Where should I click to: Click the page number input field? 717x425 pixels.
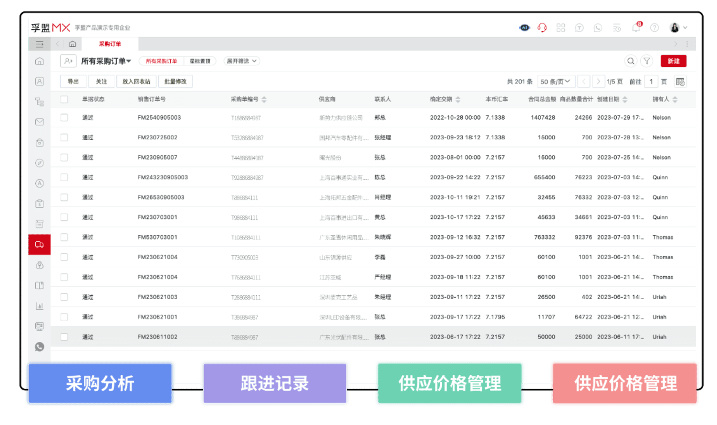pyautogui.click(x=651, y=81)
